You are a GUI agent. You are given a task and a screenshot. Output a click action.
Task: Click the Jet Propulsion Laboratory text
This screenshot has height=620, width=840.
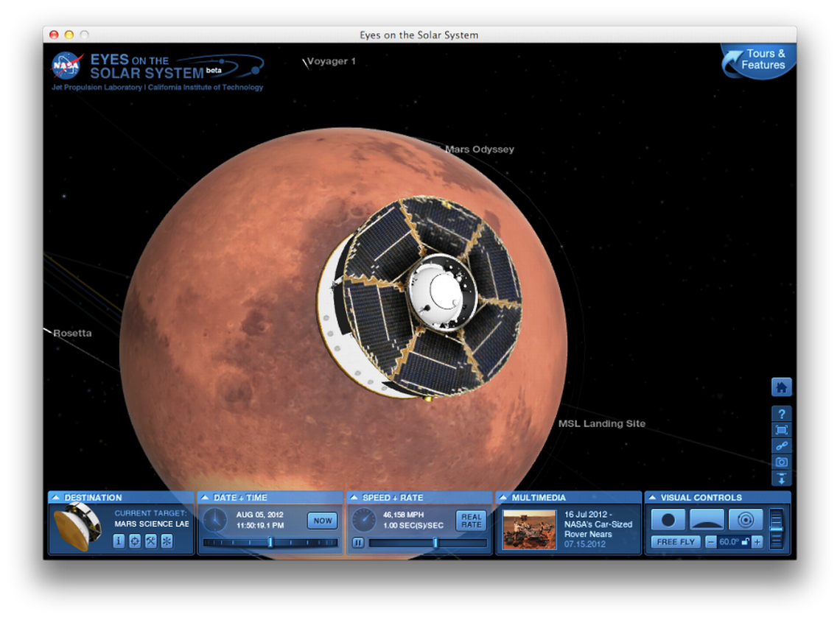coord(97,88)
